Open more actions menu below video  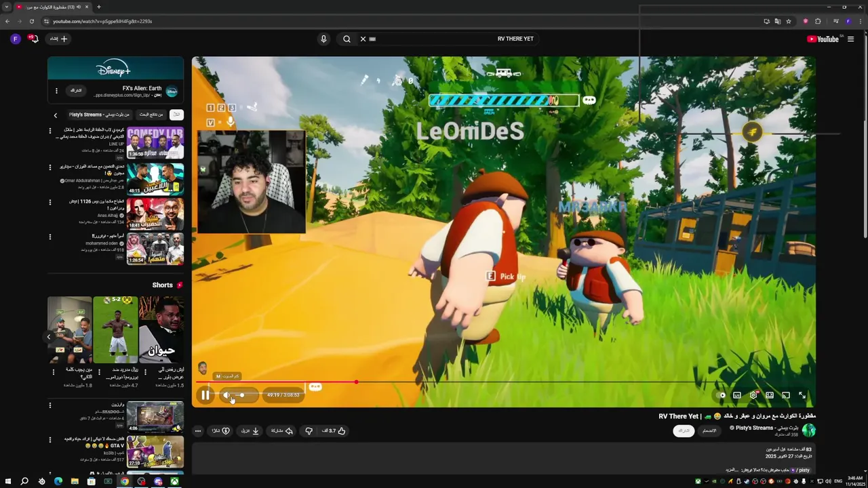198,430
